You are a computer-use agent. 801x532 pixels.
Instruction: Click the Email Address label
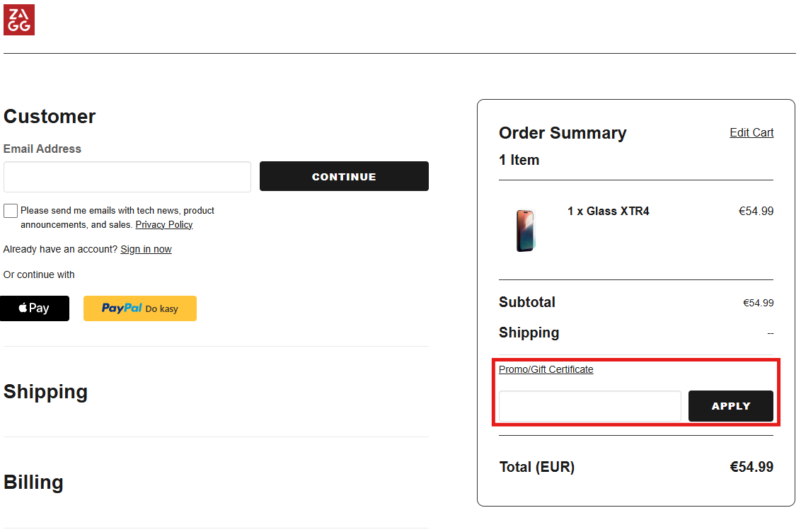click(42, 149)
